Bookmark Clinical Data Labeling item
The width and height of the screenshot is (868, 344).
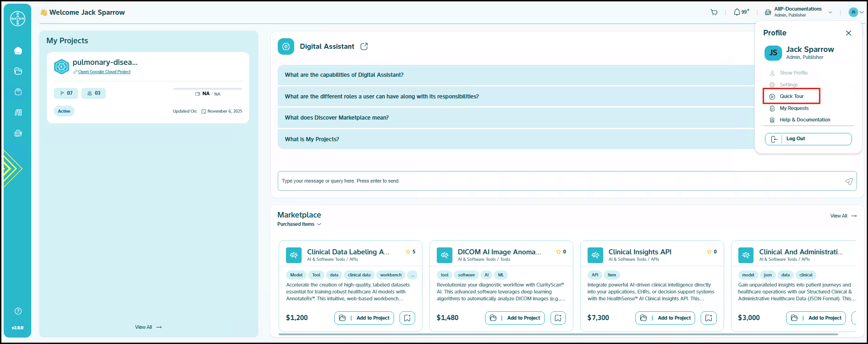(x=407, y=318)
